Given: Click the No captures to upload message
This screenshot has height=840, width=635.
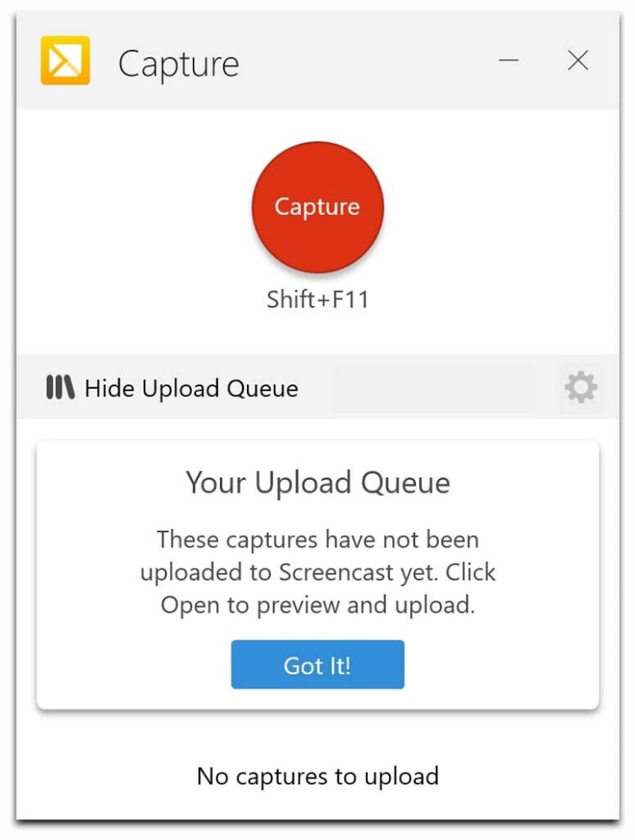Looking at the screenshot, I should [317, 776].
